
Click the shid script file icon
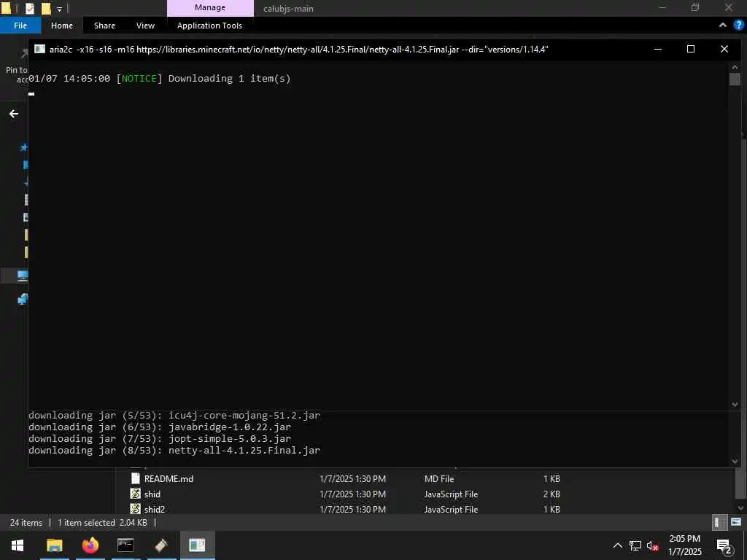coord(135,494)
